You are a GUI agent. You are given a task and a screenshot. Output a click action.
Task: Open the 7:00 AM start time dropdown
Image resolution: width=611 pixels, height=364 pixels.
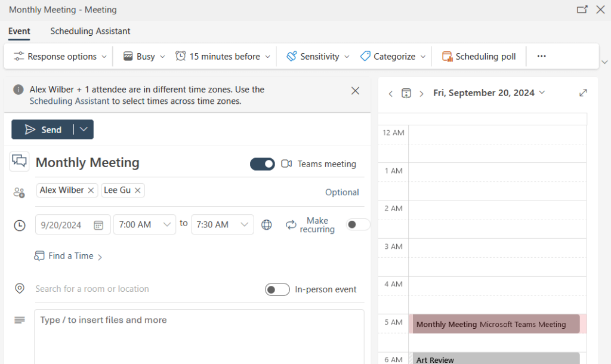[144, 225]
